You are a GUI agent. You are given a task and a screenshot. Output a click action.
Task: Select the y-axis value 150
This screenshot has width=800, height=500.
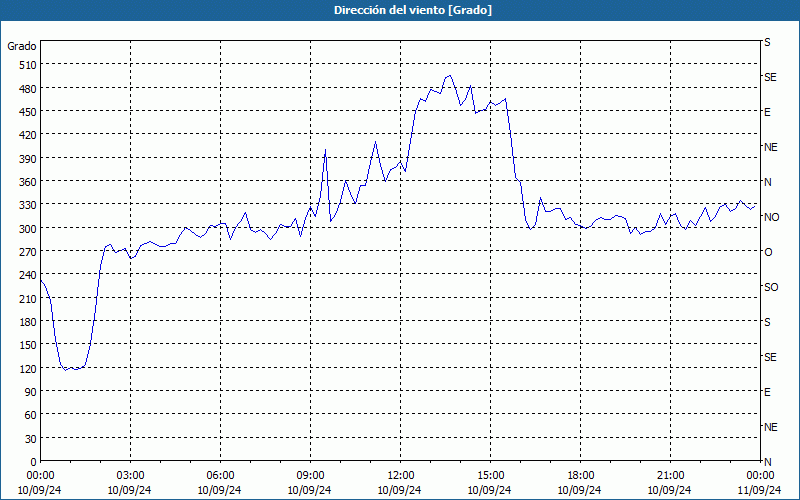pyautogui.click(x=29, y=345)
